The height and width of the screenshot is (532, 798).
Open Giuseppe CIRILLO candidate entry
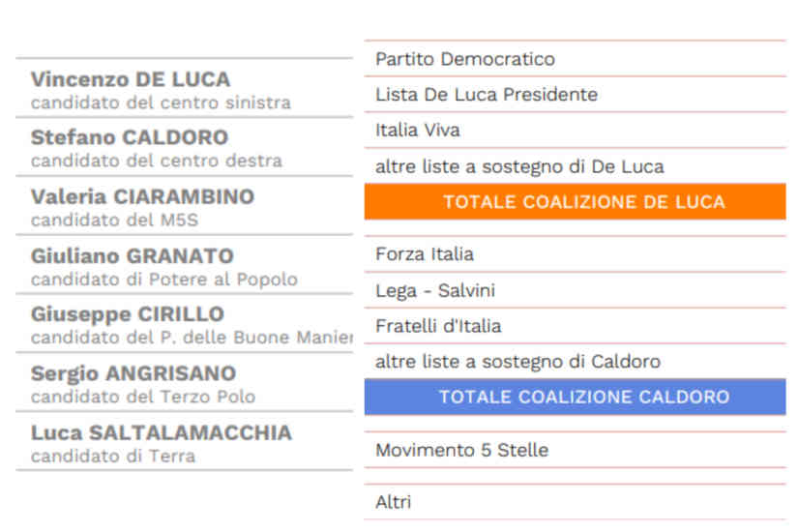[184, 323]
